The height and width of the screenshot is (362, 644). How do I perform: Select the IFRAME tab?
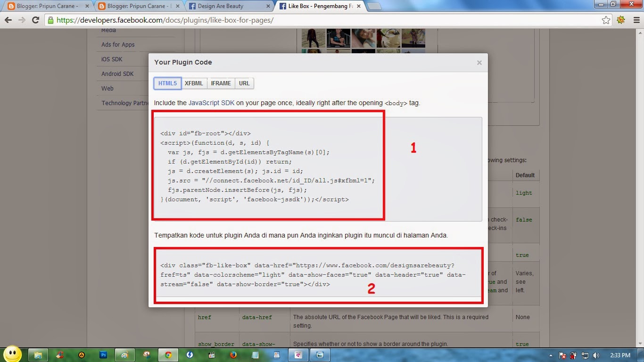(x=221, y=83)
